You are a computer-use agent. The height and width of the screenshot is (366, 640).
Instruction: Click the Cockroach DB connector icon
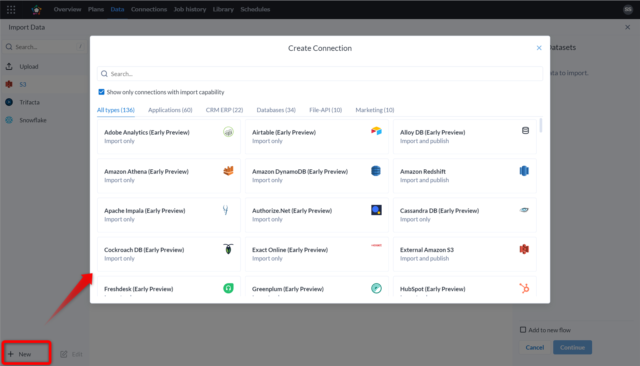[x=228, y=248]
